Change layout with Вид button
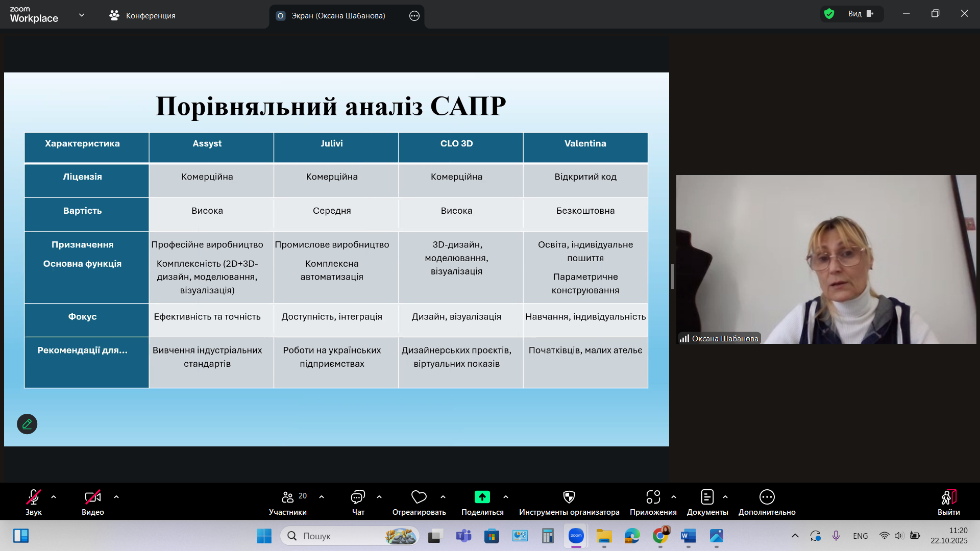 click(x=861, y=14)
